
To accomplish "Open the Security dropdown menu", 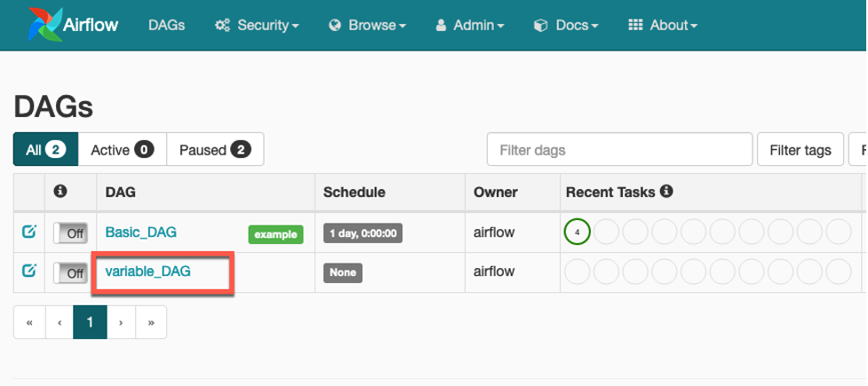I will 257,26.
